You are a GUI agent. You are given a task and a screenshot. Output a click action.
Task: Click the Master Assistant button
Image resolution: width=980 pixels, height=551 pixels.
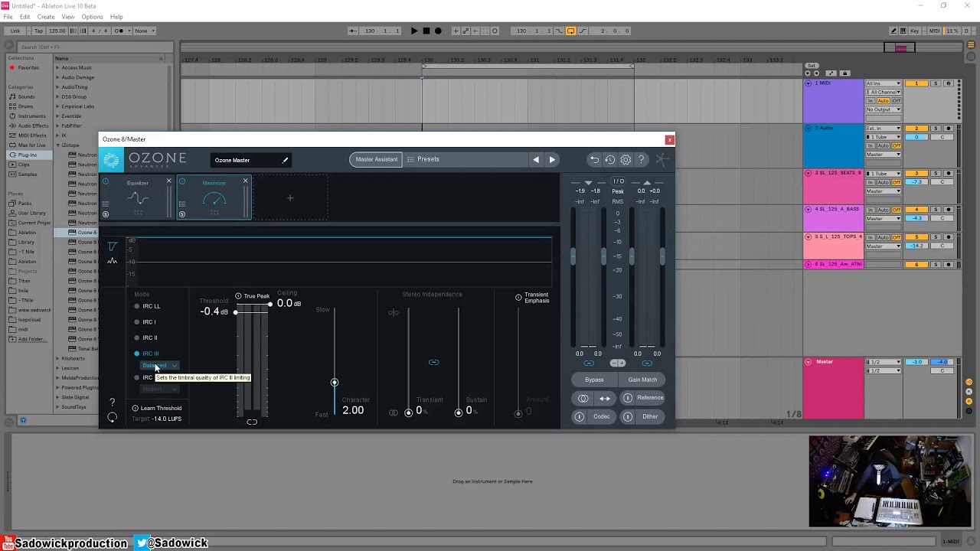point(376,159)
